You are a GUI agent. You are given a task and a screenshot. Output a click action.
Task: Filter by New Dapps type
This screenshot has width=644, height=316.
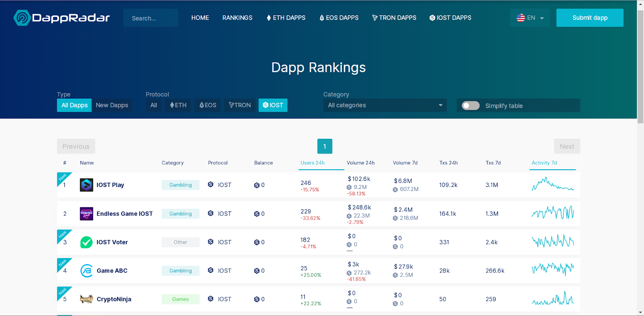[112, 105]
